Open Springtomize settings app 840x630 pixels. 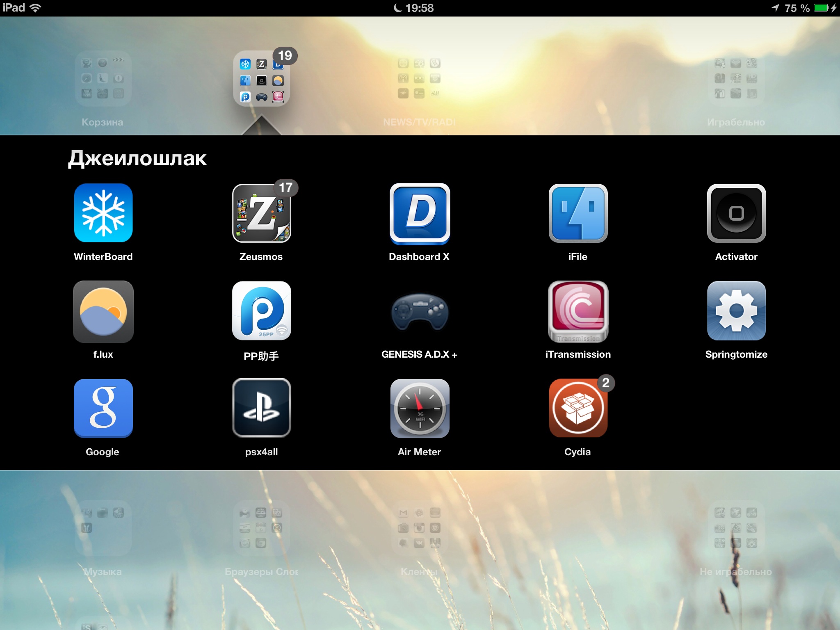point(736,311)
